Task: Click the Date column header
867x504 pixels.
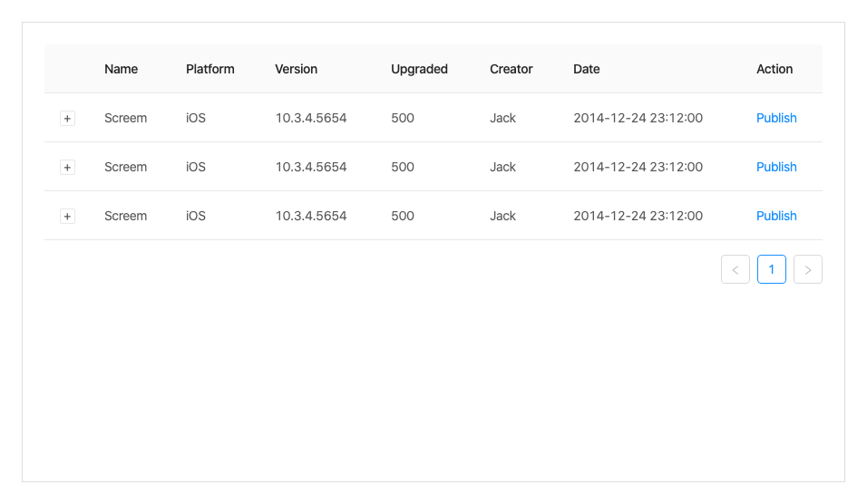Action: pyautogui.click(x=587, y=69)
